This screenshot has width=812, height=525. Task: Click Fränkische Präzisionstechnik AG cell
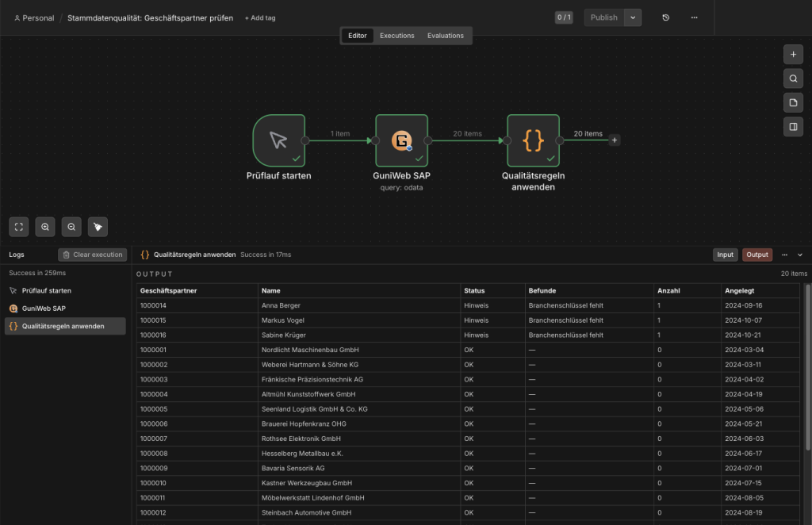click(359, 380)
